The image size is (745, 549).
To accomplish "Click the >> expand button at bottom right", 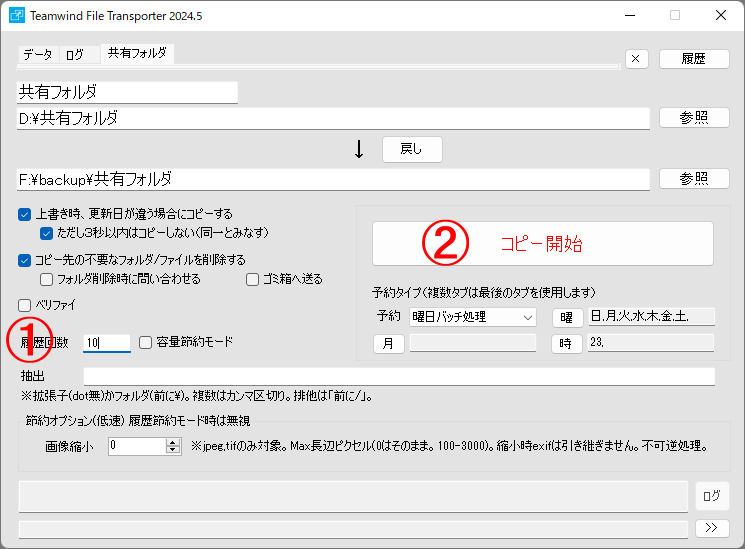I will coord(711,527).
